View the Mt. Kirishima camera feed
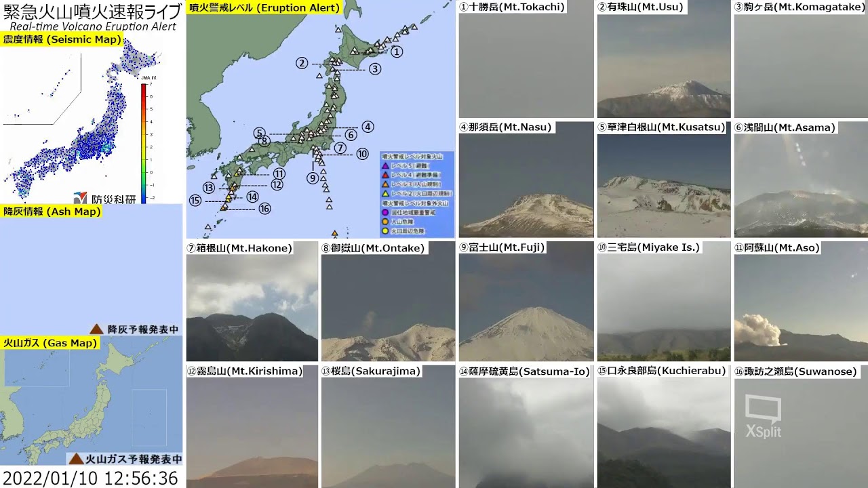The width and height of the screenshot is (868, 488). 252,426
